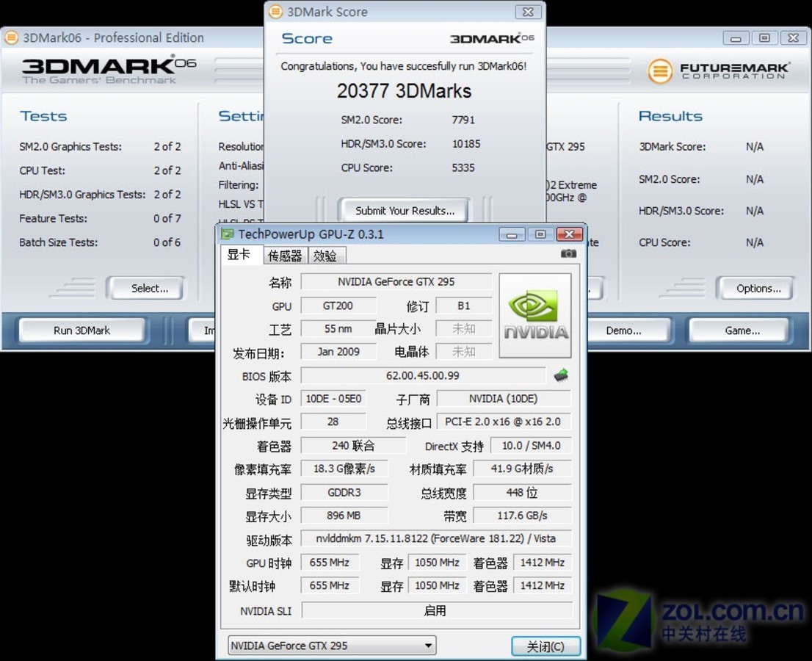
Task: Click the PCI-E 2.0 x16 bus interface value
Action: pyautogui.click(x=504, y=422)
